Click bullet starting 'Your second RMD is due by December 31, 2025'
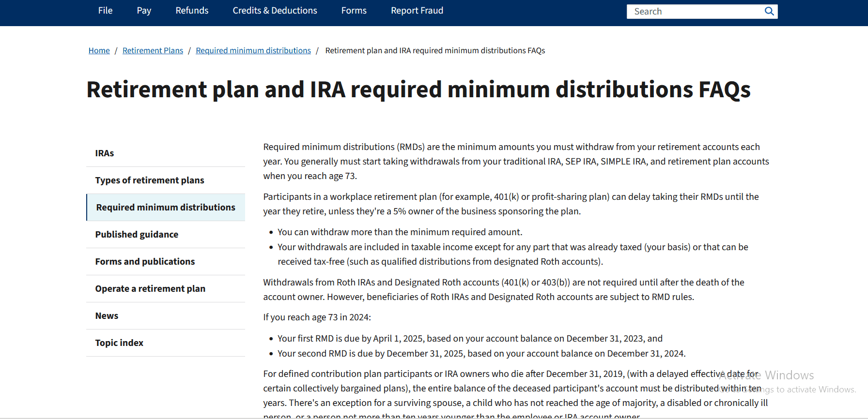 (x=481, y=354)
